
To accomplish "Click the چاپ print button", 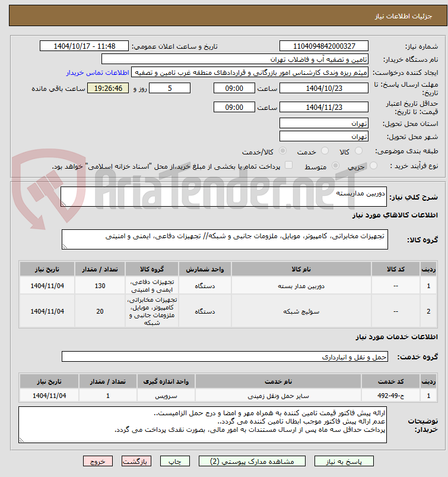I will point(175,461).
